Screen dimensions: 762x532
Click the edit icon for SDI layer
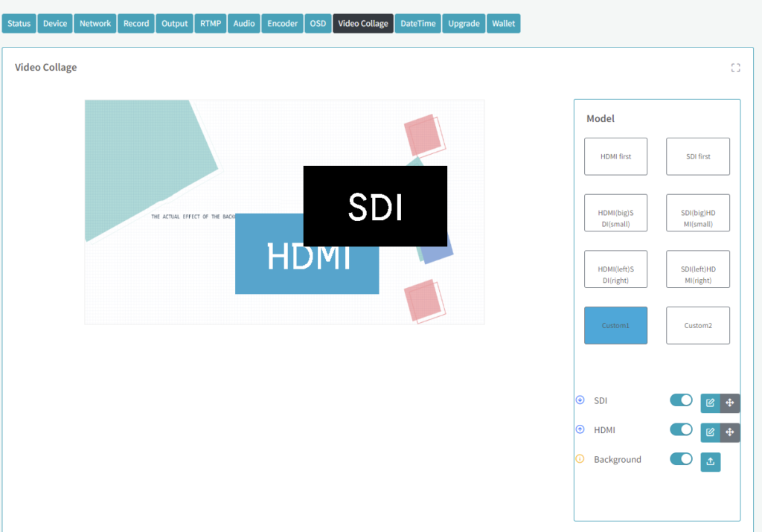coord(710,403)
